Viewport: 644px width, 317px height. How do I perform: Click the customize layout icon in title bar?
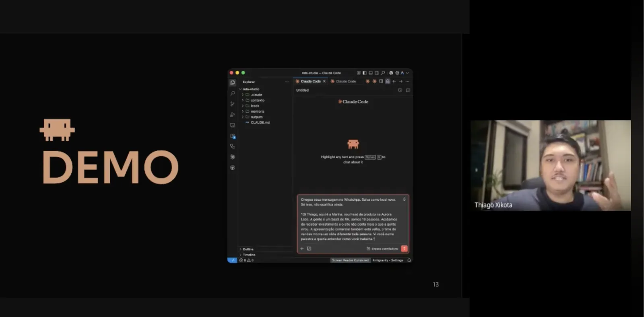pos(359,73)
